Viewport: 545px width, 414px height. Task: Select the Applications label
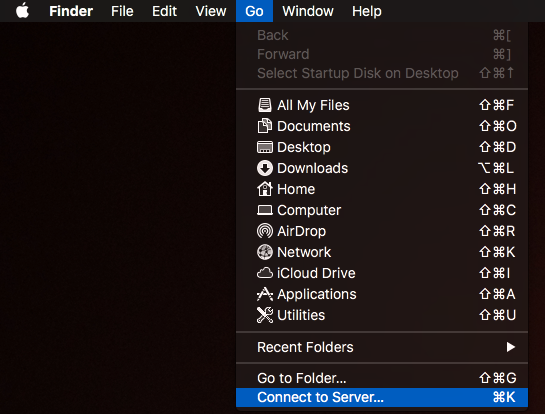coord(317,294)
